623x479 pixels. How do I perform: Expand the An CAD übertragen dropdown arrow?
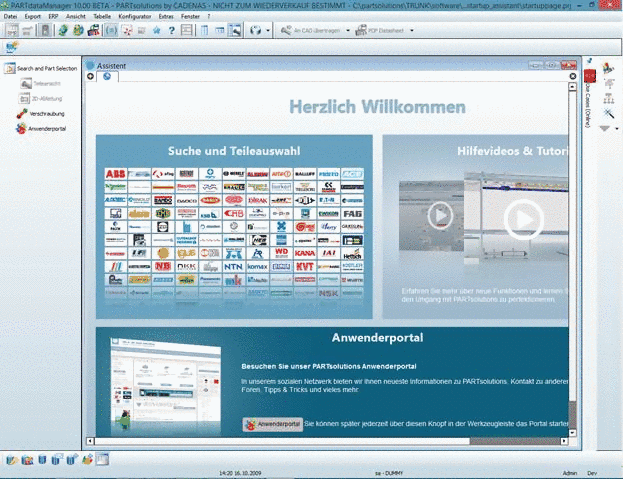coord(348,31)
